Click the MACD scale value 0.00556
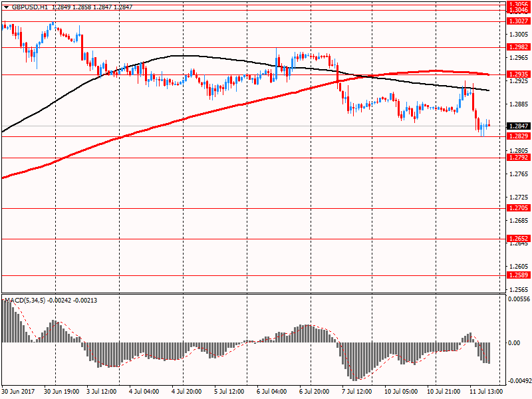This screenshot has height=399, width=532. click(519, 299)
